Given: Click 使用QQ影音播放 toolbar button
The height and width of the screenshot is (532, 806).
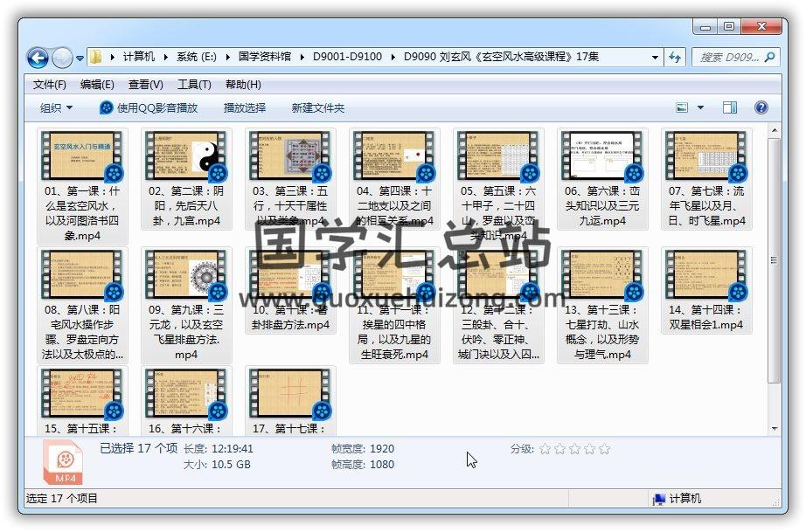Looking at the screenshot, I should 149,107.
